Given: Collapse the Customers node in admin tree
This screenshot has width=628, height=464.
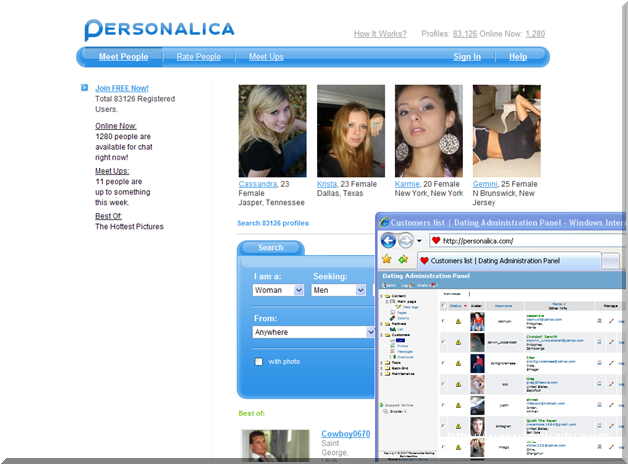Looking at the screenshot, I should pyautogui.click(x=381, y=335).
